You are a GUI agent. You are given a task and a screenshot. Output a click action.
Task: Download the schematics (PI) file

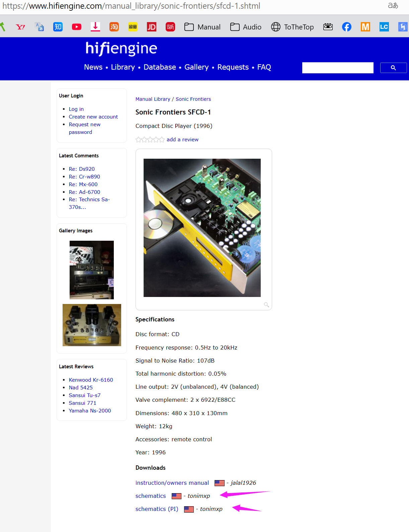click(x=157, y=509)
